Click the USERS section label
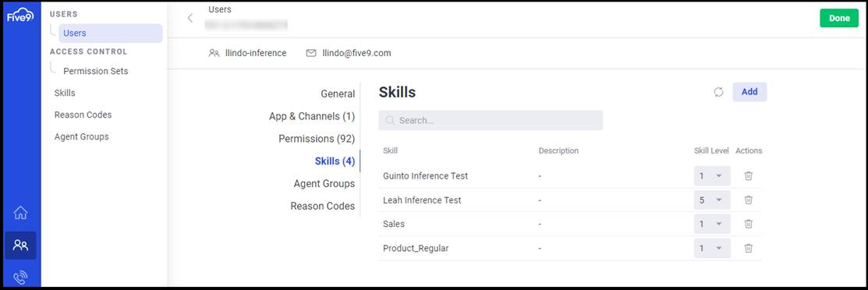This screenshot has height=290, width=868. (x=64, y=14)
